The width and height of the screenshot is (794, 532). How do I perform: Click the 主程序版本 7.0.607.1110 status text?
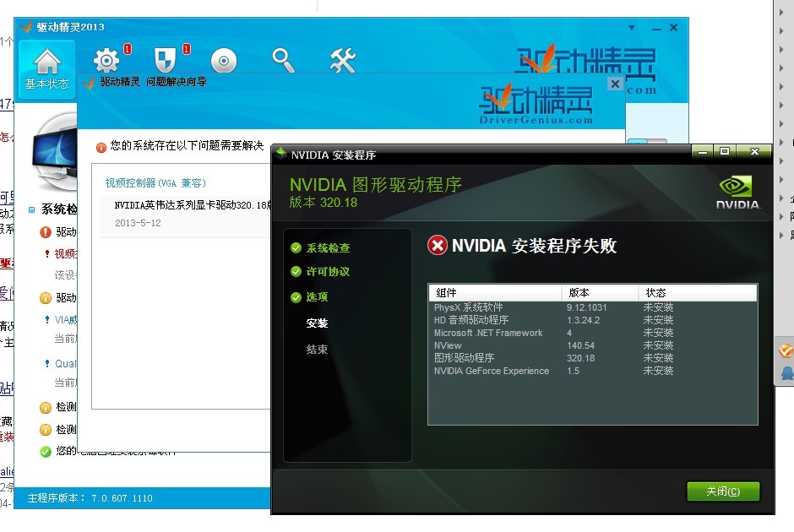tap(90, 498)
